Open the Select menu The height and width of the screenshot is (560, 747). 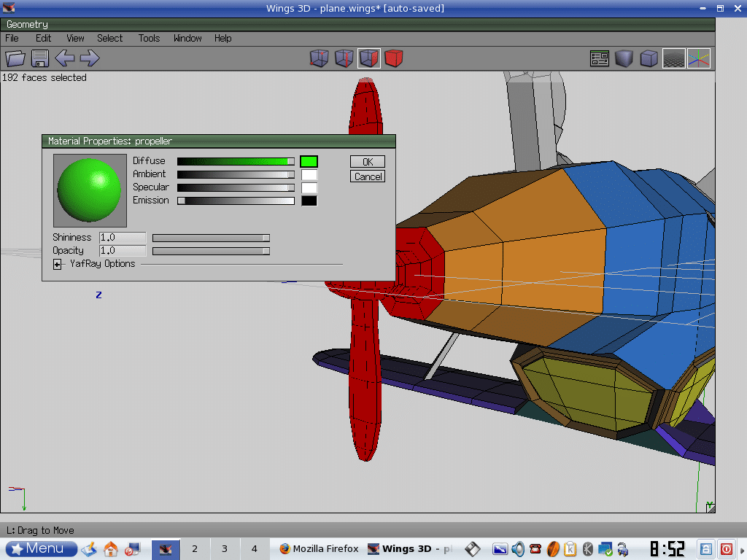pos(110,38)
